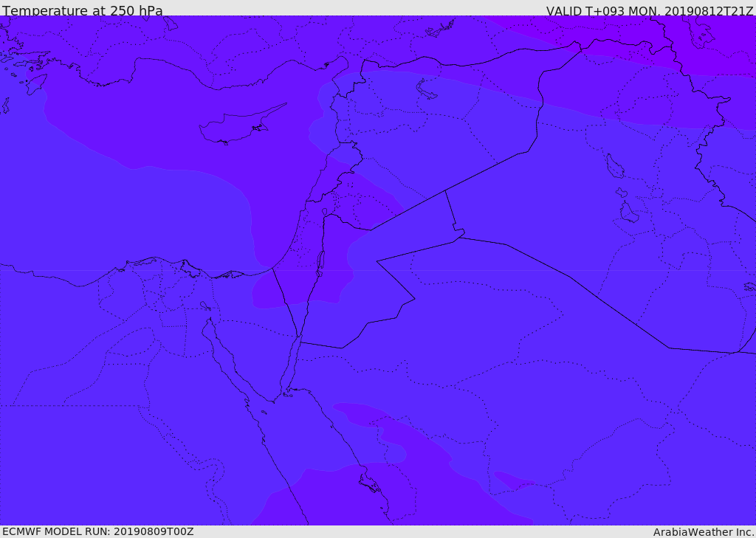Click the 'Temperature at 250 hPa' title text

tap(83, 10)
